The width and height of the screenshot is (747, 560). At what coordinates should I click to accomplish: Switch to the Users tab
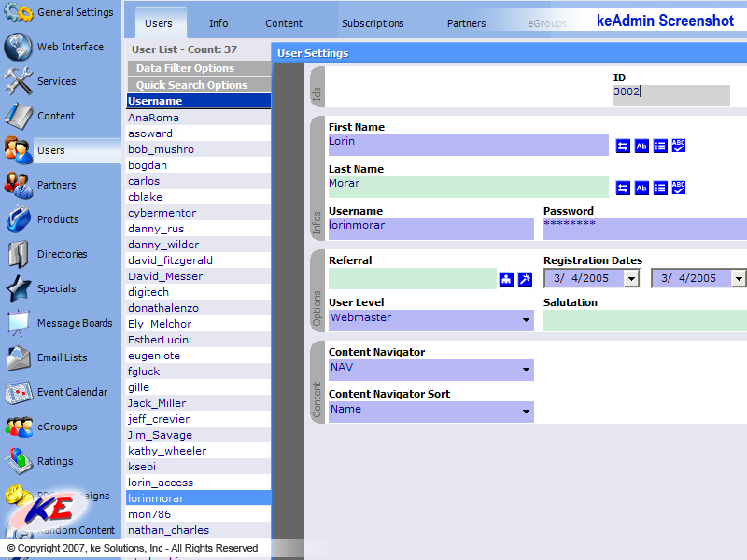click(x=159, y=23)
